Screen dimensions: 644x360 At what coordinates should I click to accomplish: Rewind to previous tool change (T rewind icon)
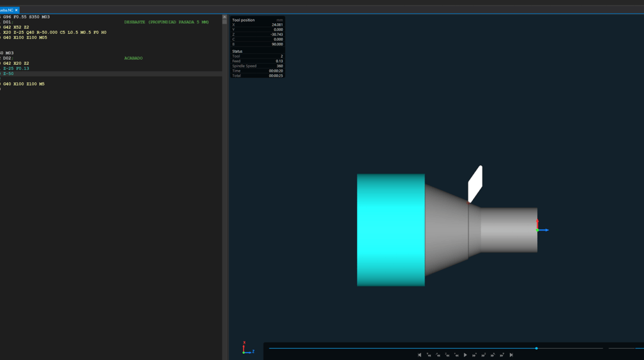pos(429,355)
